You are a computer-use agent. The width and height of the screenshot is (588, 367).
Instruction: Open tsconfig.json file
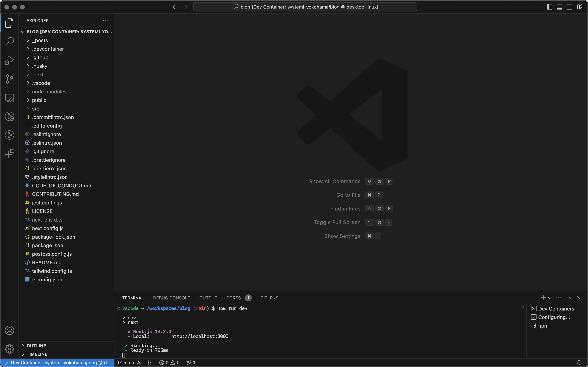[66, 280]
